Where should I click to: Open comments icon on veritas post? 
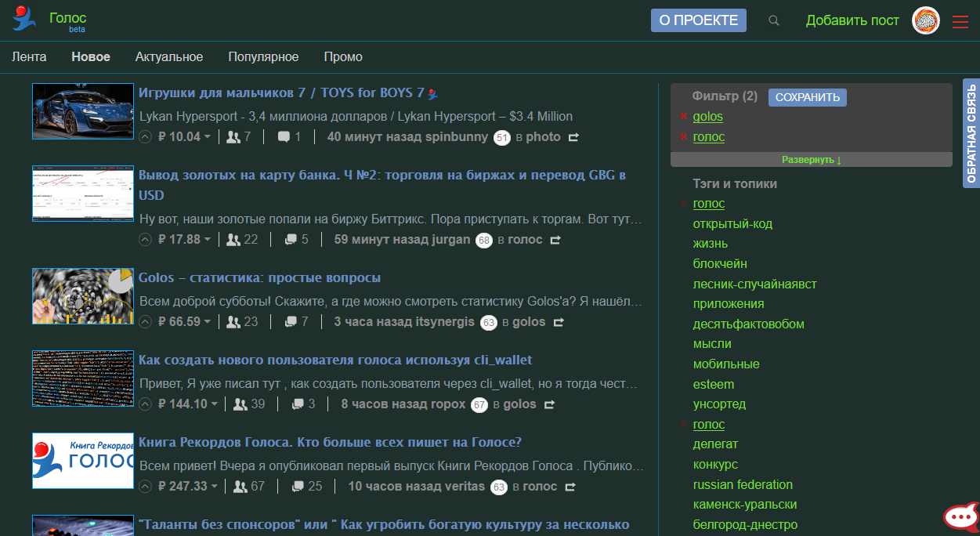[x=298, y=487]
